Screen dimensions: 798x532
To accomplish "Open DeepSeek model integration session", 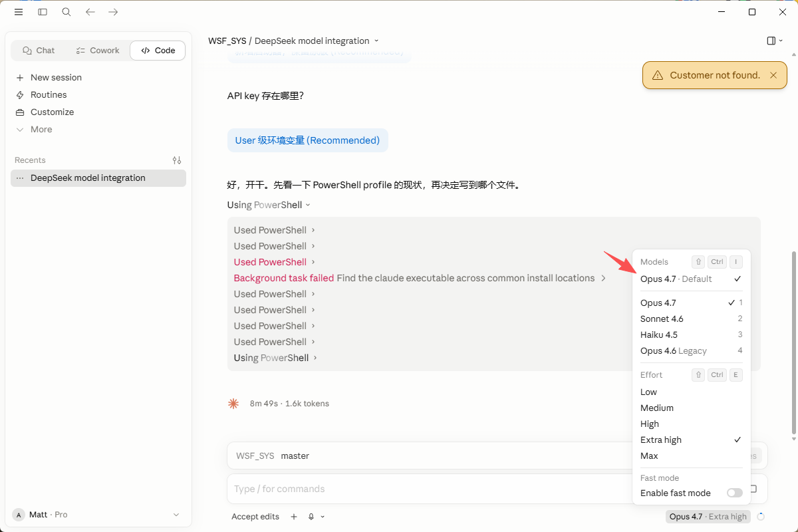I will pyautogui.click(x=98, y=178).
